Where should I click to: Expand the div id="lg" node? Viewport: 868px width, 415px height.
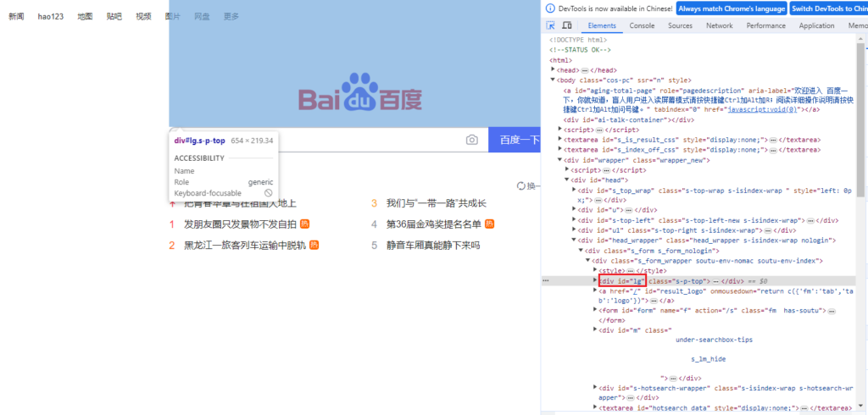(x=595, y=280)
